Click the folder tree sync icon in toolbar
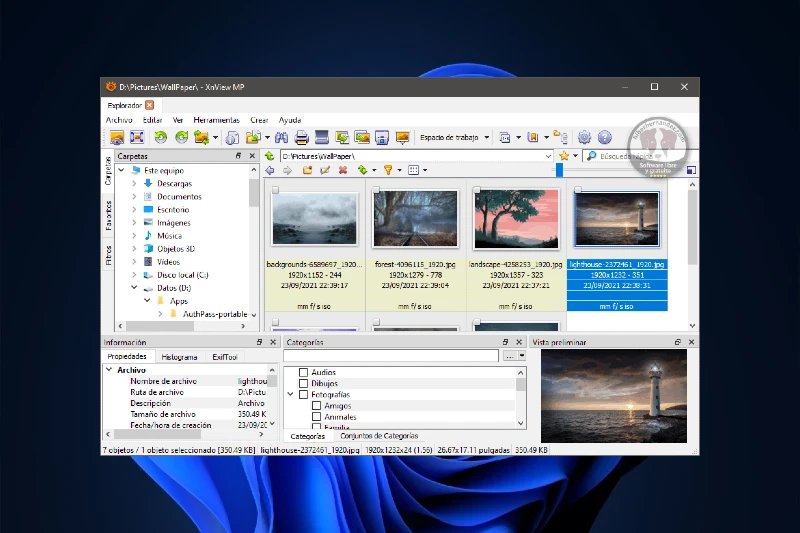Image resolution: width=800 pixels, height=533 pixels. click(x=561, y=137)
